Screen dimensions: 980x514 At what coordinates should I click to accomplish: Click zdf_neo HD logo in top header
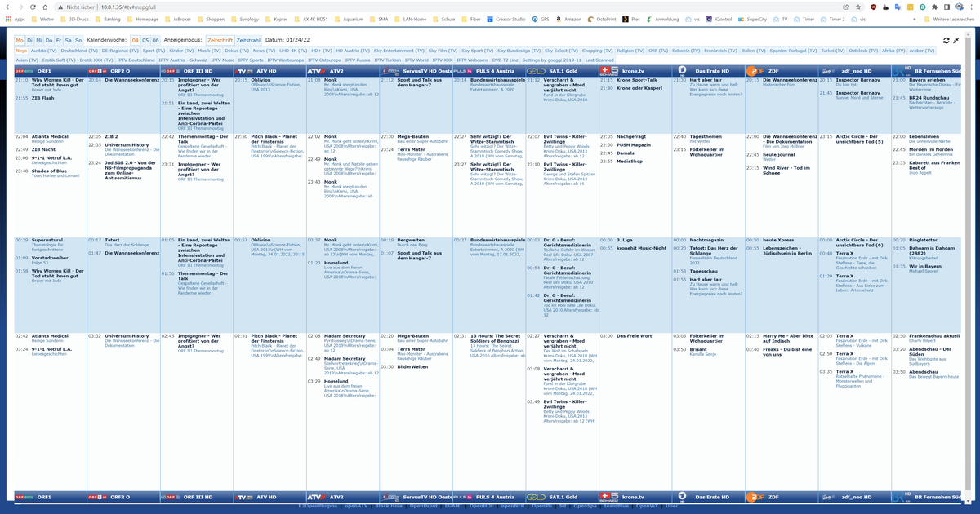click(x=827, y=72)
